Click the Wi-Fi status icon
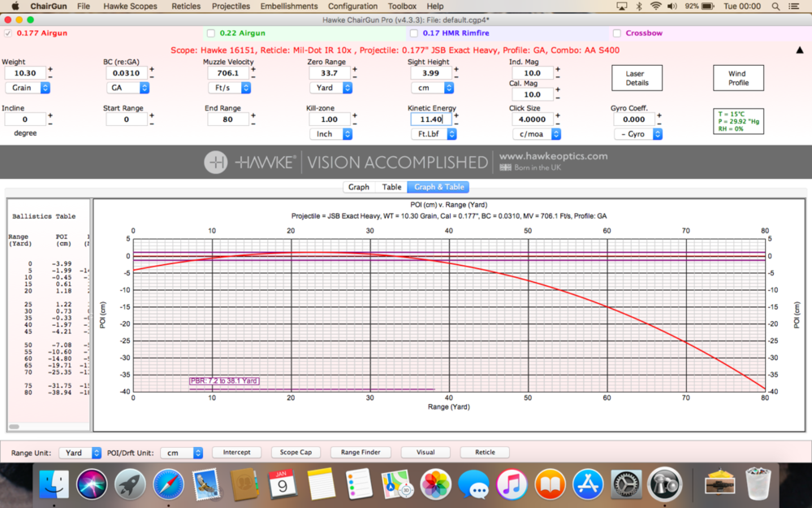 655,7
